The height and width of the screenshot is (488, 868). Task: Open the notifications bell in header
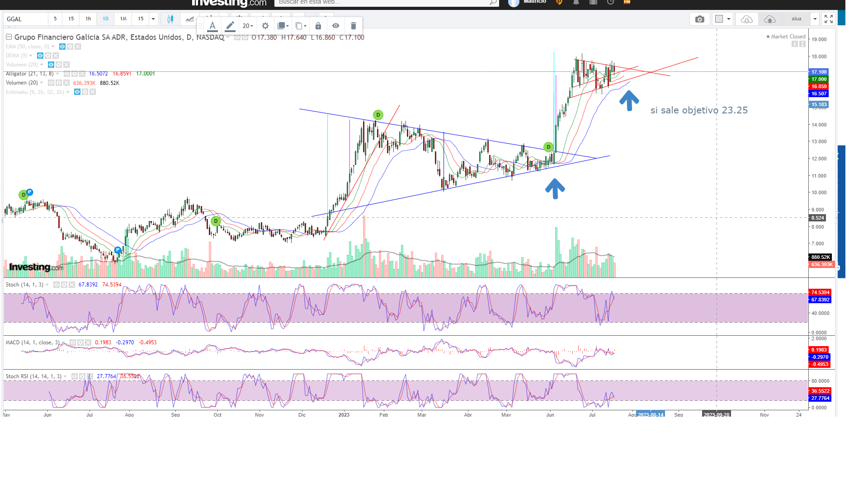tap(576, 2)
